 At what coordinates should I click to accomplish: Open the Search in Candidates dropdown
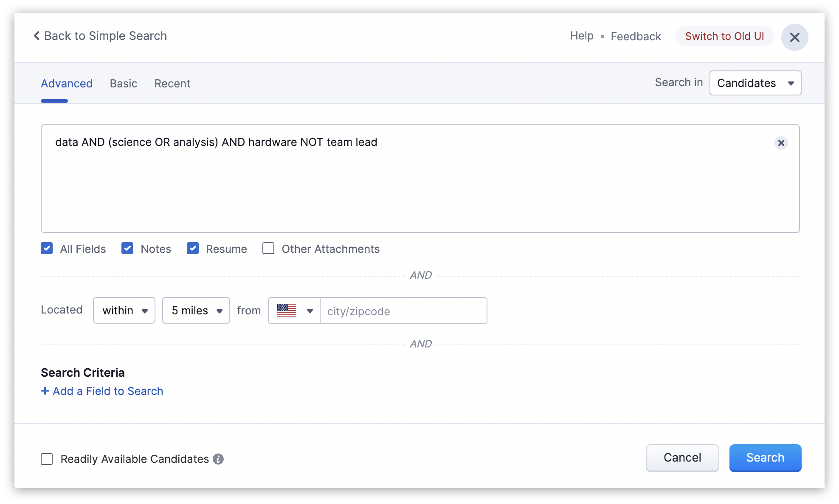tap(755, 83)
